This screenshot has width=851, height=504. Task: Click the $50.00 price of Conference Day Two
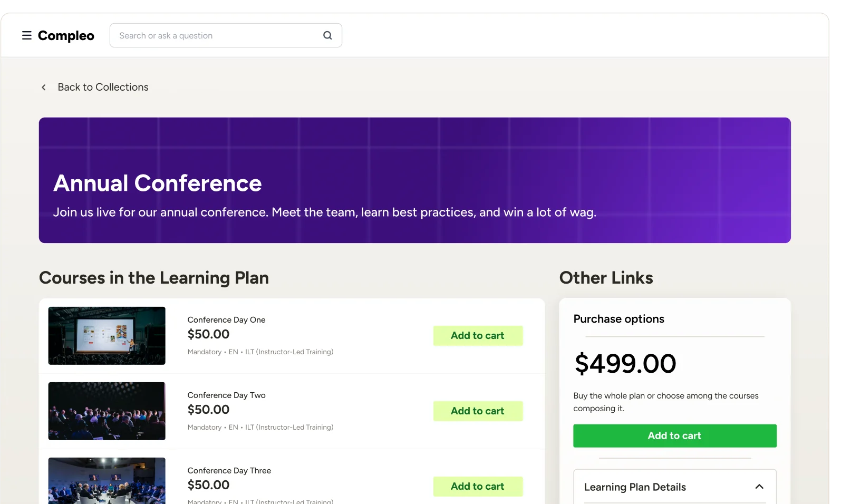(208, 410)
